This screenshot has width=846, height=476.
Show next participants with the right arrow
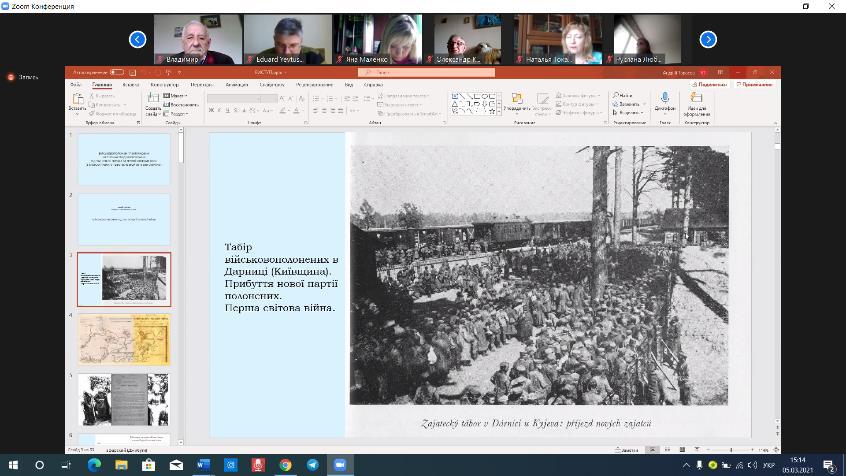pos(708,40)
